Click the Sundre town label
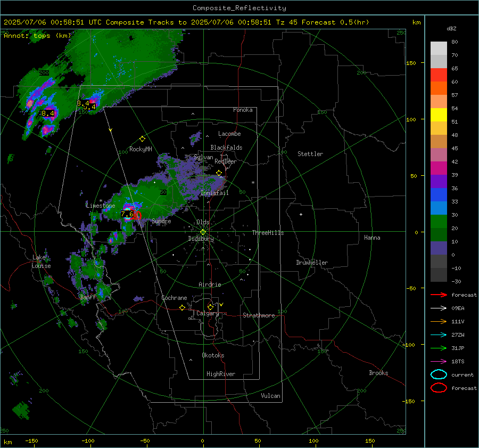Screen dimensions: 479x448 [x=161, y=221]
